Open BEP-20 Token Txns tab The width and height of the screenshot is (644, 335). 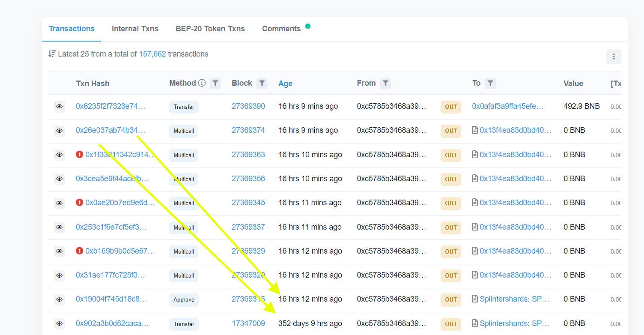click(210, 29)
